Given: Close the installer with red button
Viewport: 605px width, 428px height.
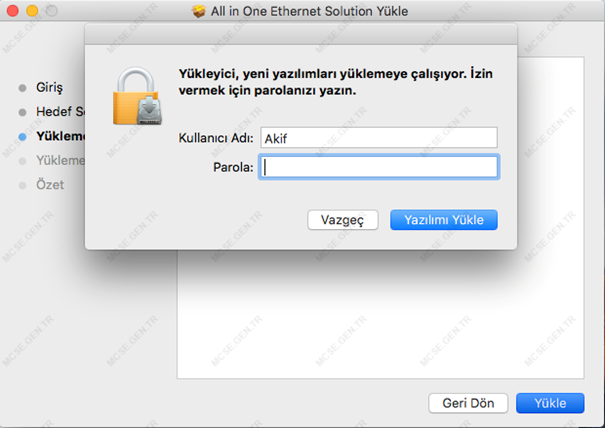Looking at the screenshot, I should pos(13,11).
